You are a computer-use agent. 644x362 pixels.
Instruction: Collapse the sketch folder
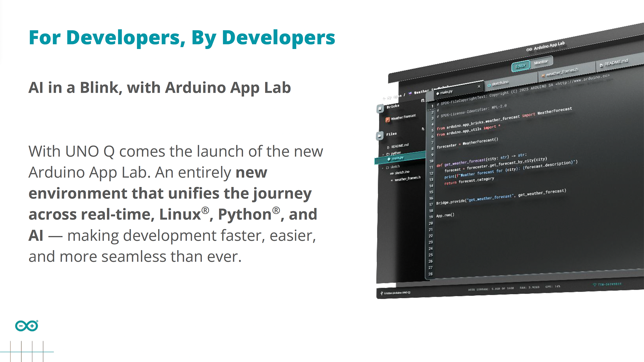[383, 168]
